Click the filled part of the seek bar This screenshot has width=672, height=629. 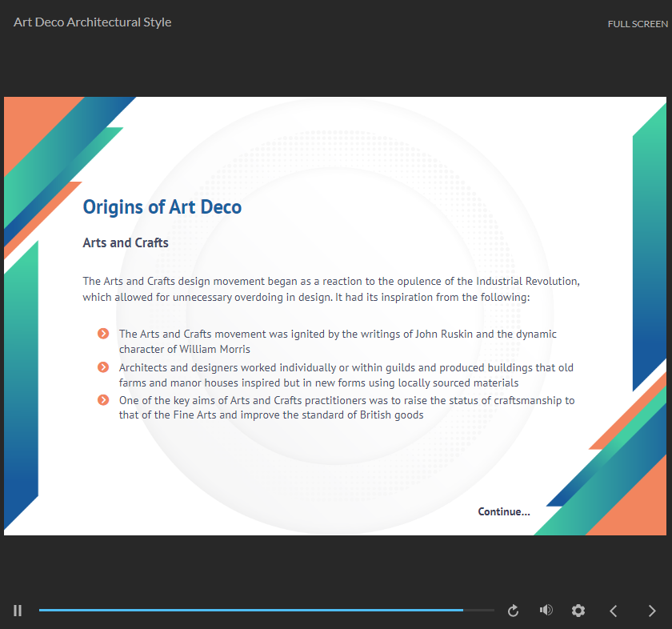[x=240, y=611]
